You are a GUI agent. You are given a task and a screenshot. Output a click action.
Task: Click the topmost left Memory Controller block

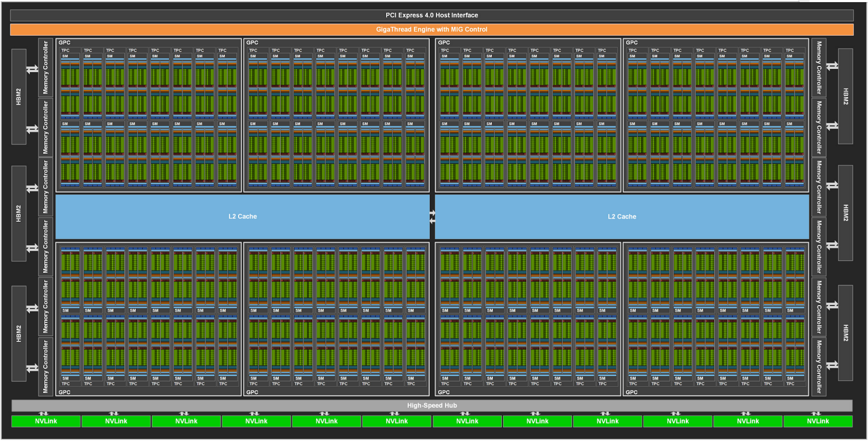(45, 67)
